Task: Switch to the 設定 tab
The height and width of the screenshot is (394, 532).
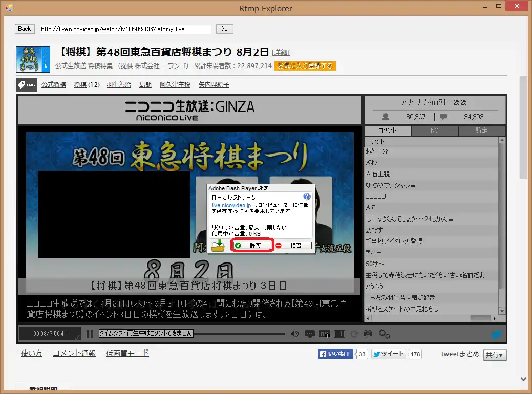Action: pos(481,130)
